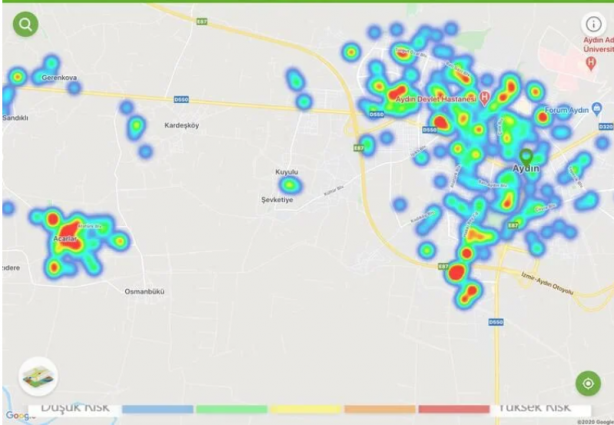This screenshot has height=425, width=614.
Task: Center map on my location
Action: pos(588,383)
